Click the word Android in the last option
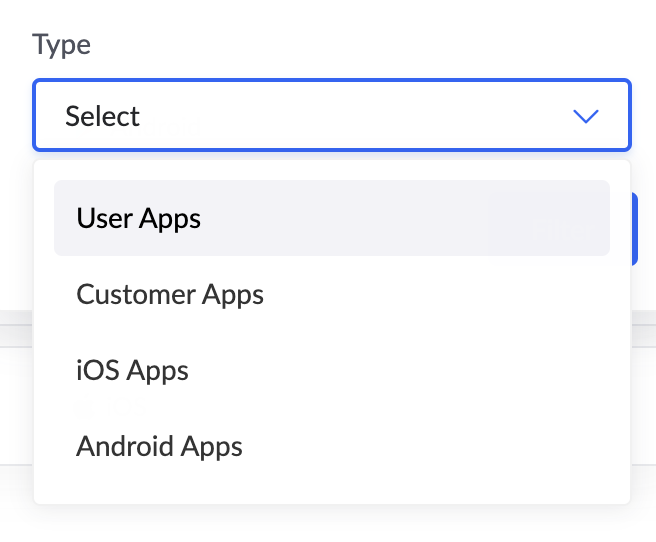Screen dimensions: 656x542 pyautogui.click(x=125, y=446)
